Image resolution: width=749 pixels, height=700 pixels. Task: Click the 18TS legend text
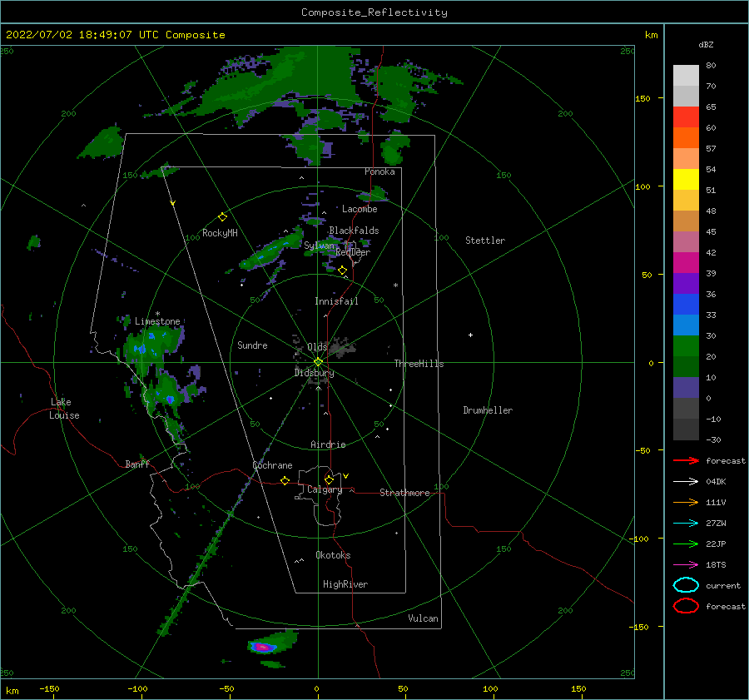[x=716, y=565]
